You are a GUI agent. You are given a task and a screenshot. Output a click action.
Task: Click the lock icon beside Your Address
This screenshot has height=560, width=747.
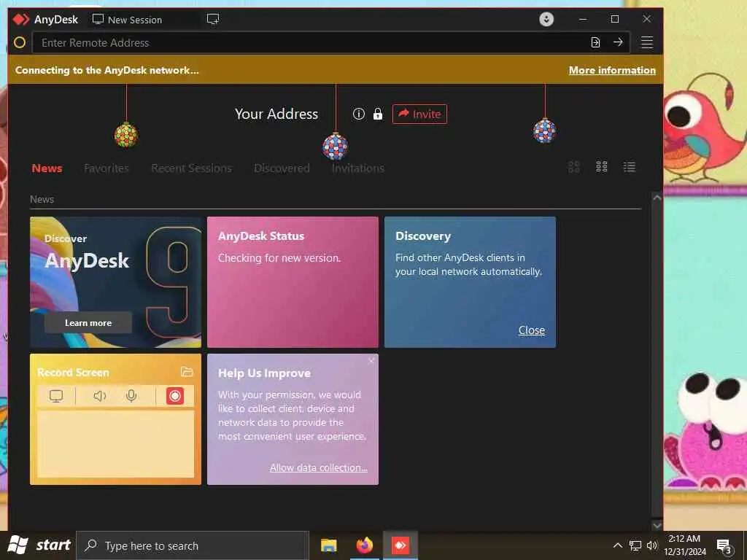[x=378, y=114]
